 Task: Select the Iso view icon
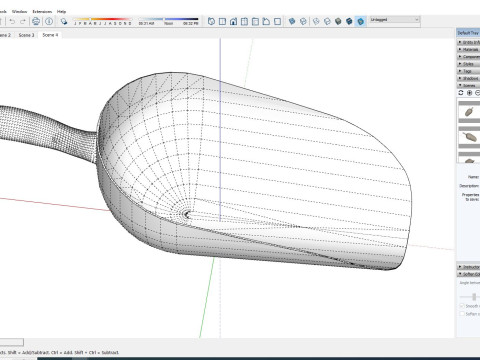[211, 22]
